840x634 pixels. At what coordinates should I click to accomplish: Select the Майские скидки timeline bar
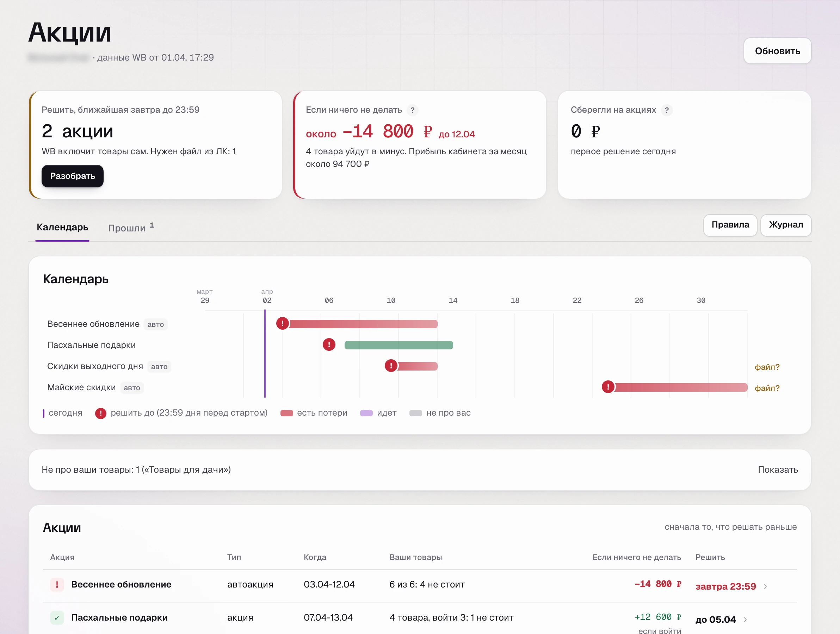pos(681,387)
